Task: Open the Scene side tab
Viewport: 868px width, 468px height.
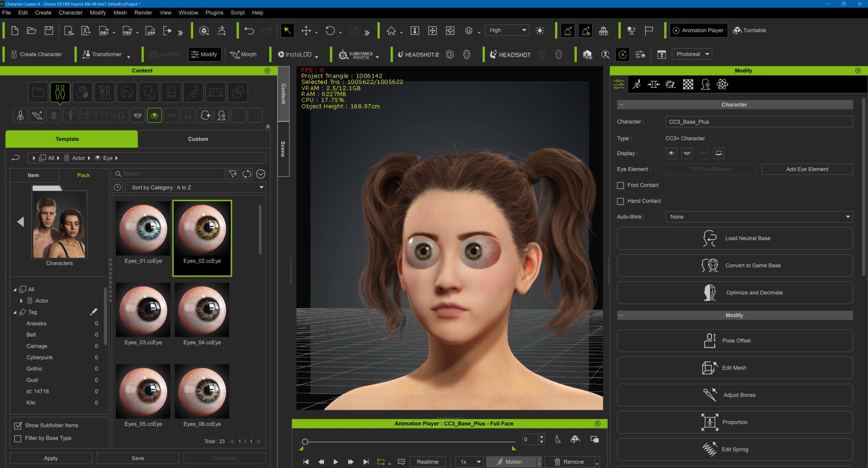Action: [283, 149]
